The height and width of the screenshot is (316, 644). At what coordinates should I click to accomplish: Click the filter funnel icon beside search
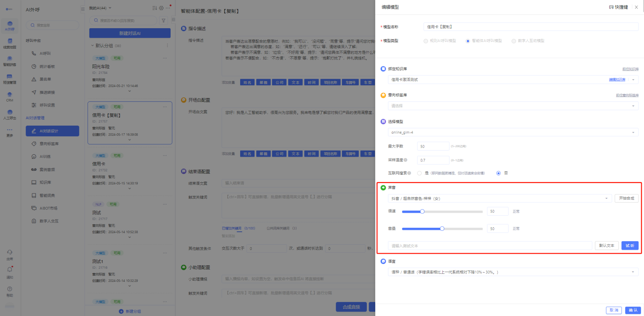(164, 21)
